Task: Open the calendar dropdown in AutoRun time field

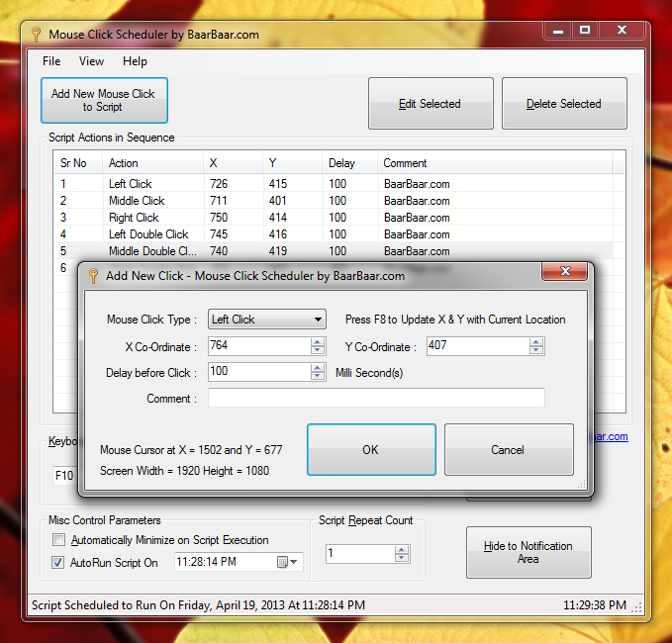Action: pos(287,562)
